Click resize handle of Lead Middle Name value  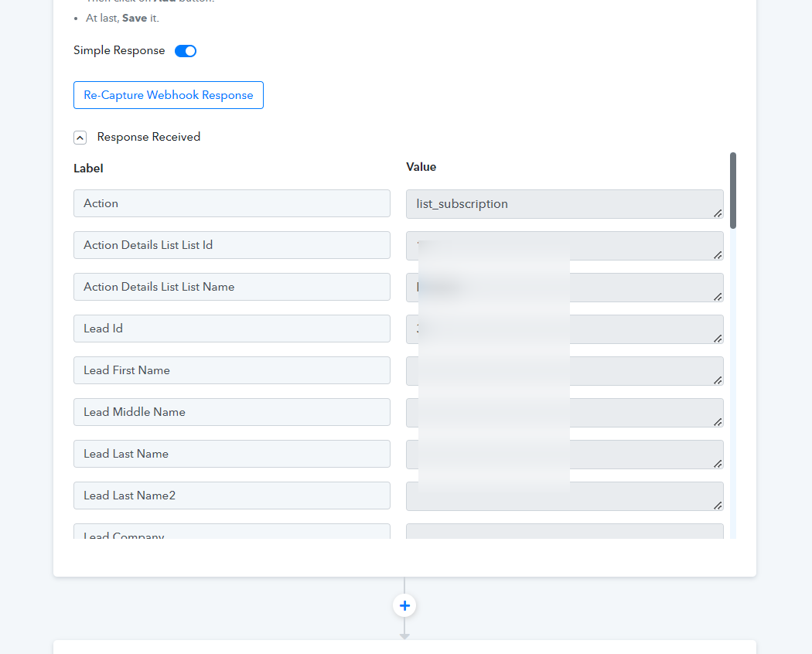(718, 421)
